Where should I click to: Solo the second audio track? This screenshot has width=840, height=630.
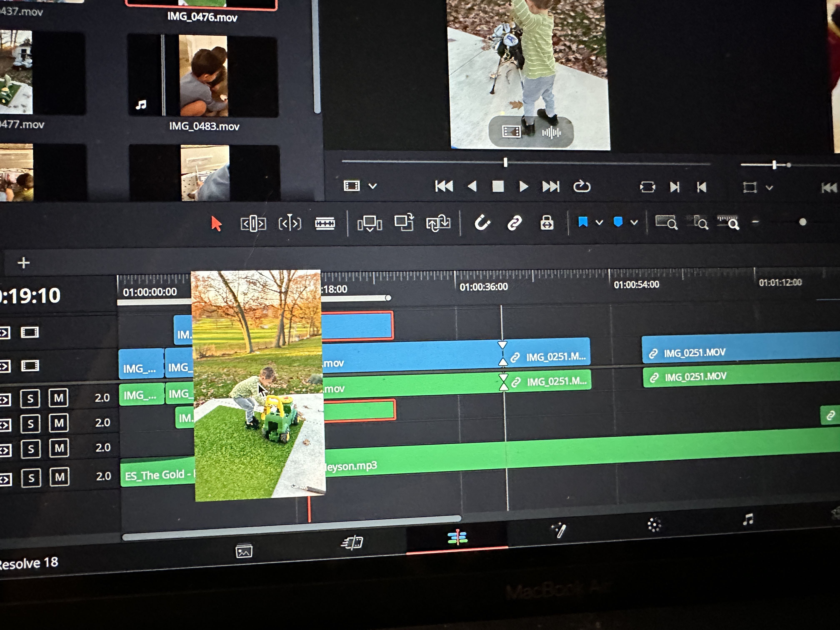click(30, 424)
